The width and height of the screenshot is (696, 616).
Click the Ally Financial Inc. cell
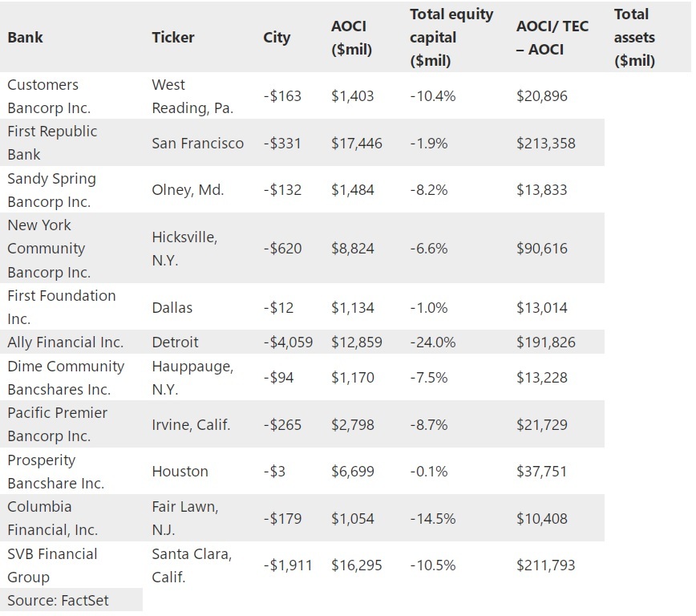tap(66, 342)
